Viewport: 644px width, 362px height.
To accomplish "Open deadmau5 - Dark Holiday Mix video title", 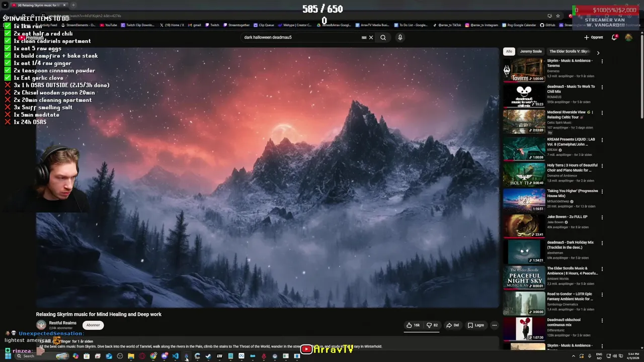I will click(571, 245).
